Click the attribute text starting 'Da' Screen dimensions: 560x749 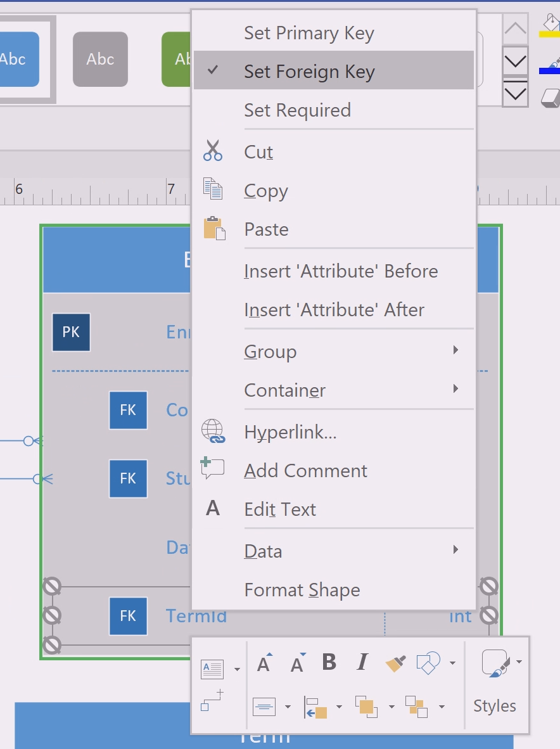[x=177, y=547]
